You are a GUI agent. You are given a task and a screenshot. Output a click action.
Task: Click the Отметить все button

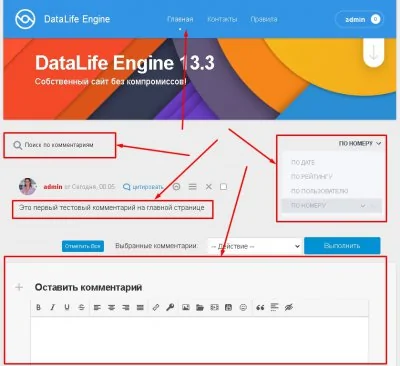tap(83, 246)
